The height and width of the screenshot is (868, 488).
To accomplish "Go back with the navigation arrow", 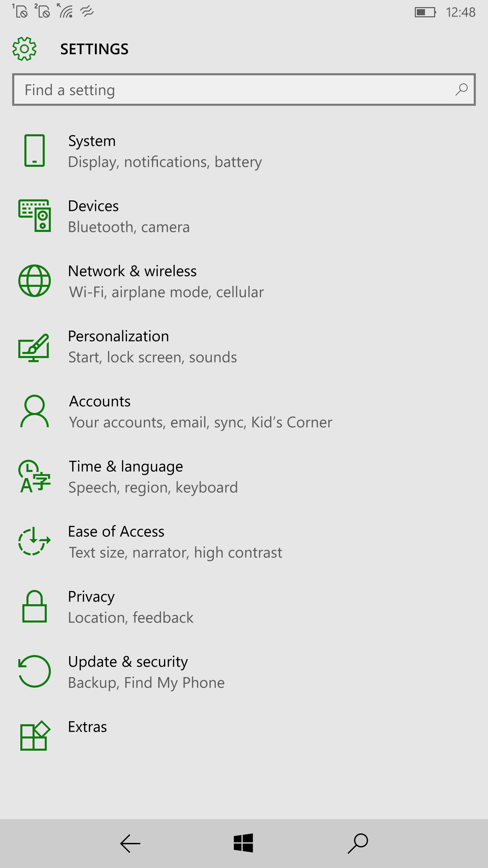I will coord(130,843).
